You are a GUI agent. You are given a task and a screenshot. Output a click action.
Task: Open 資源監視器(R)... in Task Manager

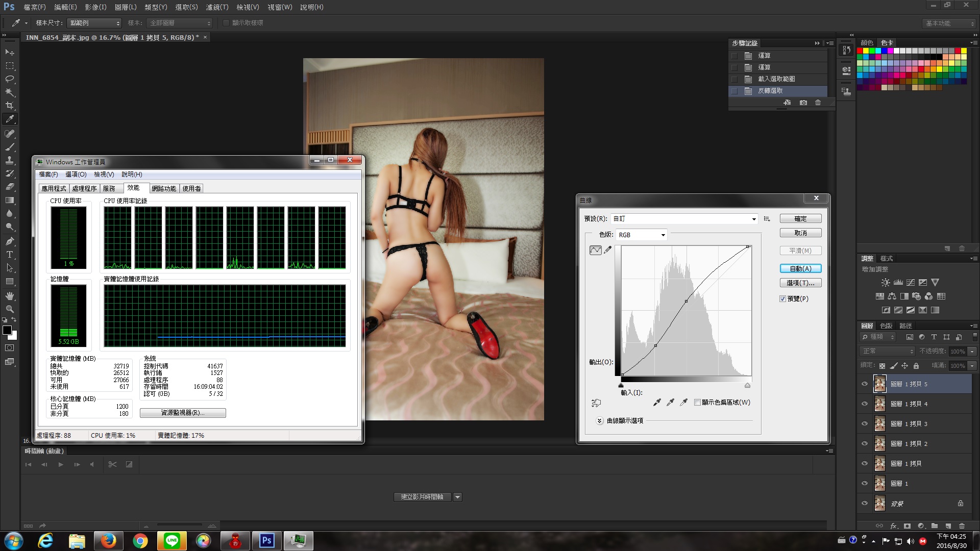click(183, 413)
